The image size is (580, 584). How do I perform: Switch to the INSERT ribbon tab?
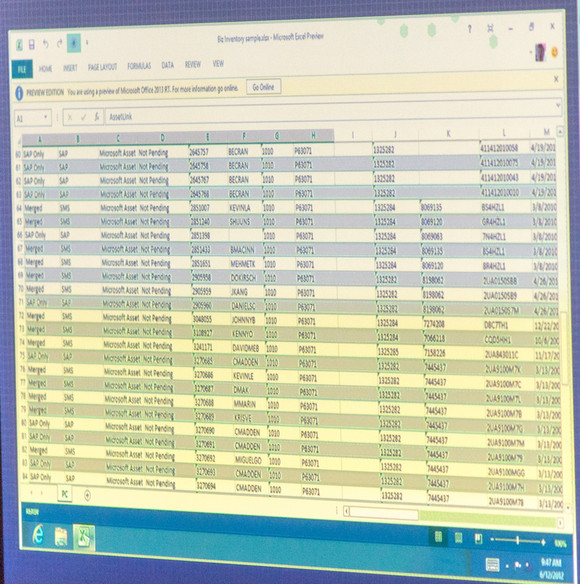(x=70, y=68)
